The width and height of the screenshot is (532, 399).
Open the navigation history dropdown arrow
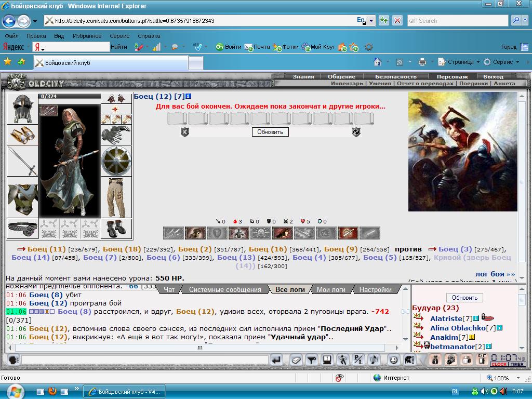35,21
